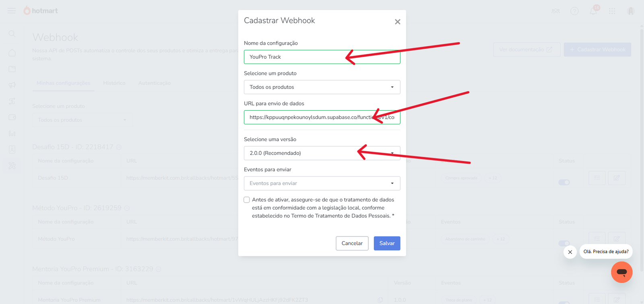Collapse the Método YouPro product section

click(127, 208)
